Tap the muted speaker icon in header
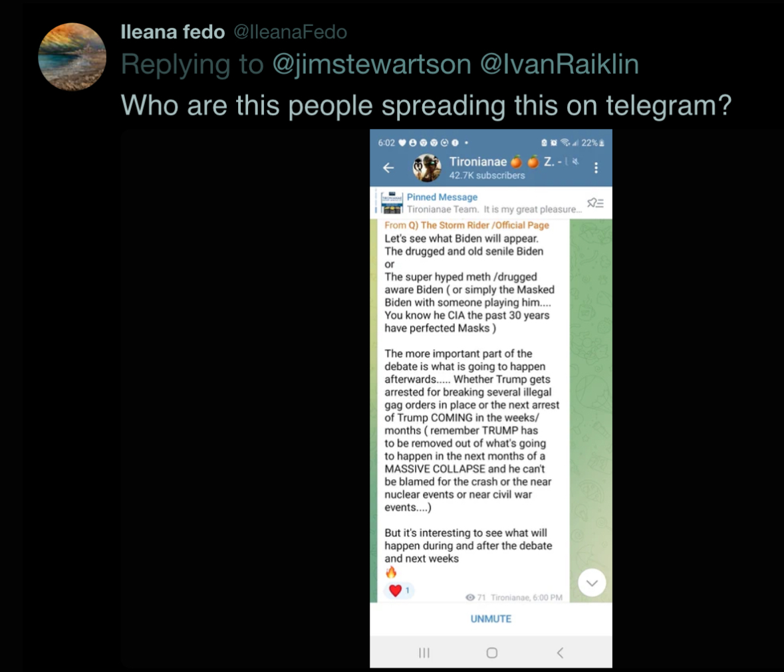Screen dimensions: 784x672 575,162
